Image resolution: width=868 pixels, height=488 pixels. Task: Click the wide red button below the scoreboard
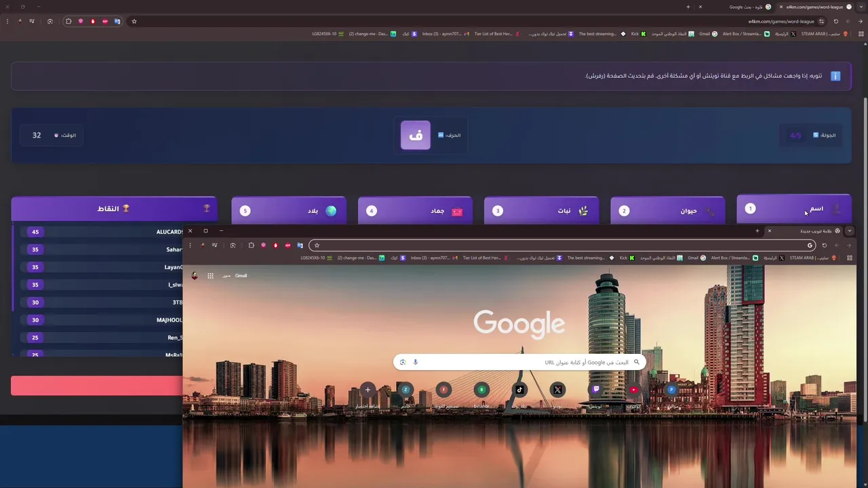(97, 386)
